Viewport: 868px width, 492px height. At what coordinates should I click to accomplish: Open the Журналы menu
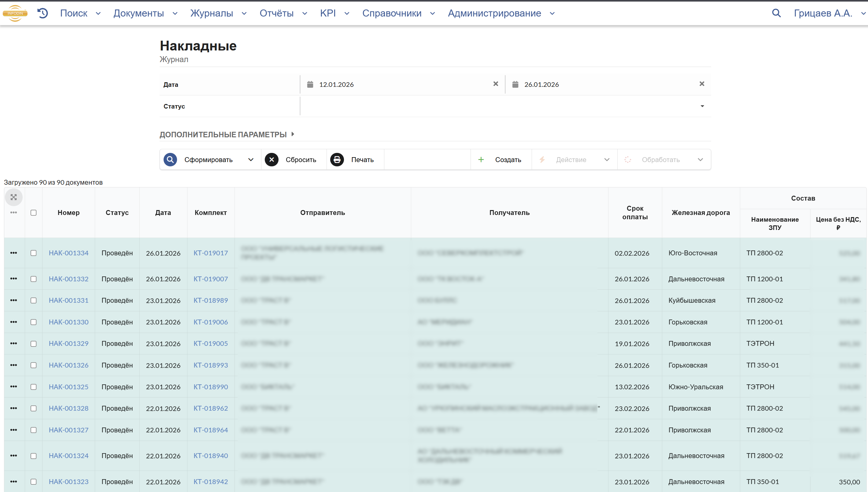point(219,13)
